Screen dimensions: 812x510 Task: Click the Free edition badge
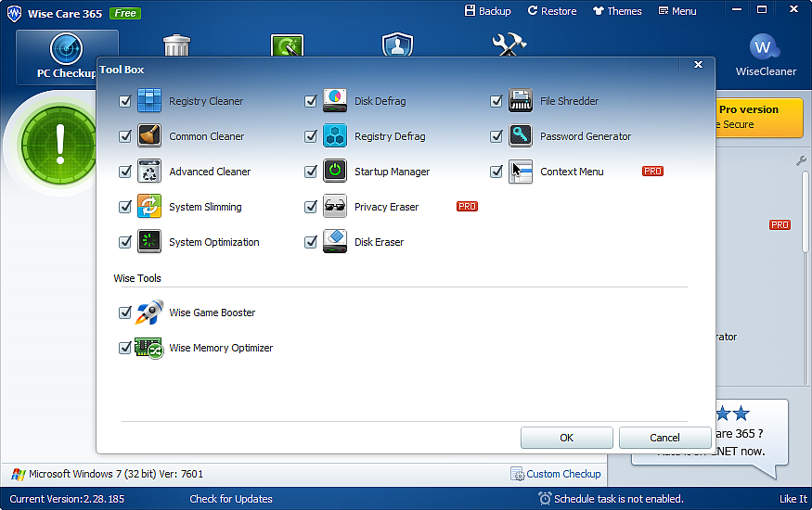coord(125,14)
